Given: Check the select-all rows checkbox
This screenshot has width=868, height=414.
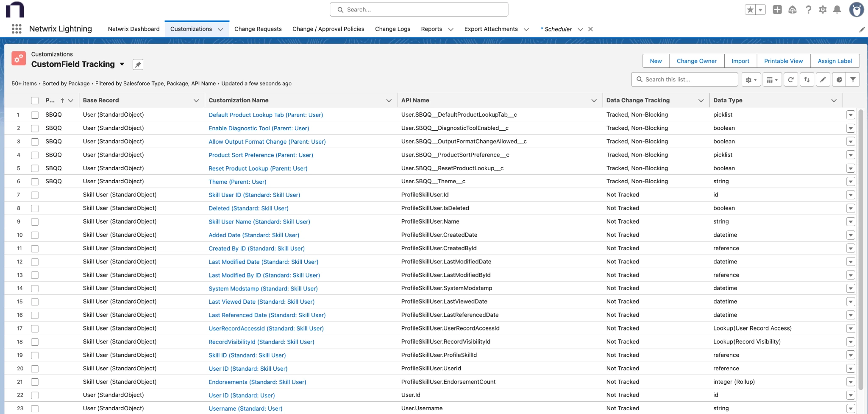Looking at the screenshot, I should (x=34, y=100).
